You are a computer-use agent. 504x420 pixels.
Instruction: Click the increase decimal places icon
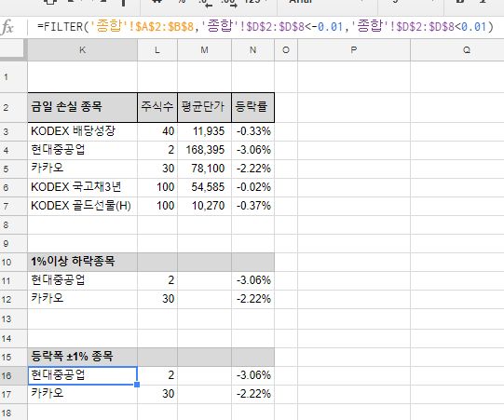click(x=229, y=3)
